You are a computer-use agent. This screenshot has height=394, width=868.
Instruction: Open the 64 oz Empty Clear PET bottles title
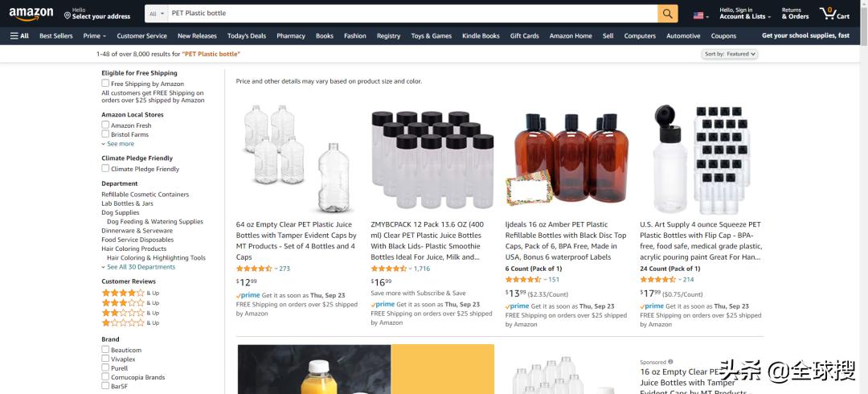coord(296,240)
